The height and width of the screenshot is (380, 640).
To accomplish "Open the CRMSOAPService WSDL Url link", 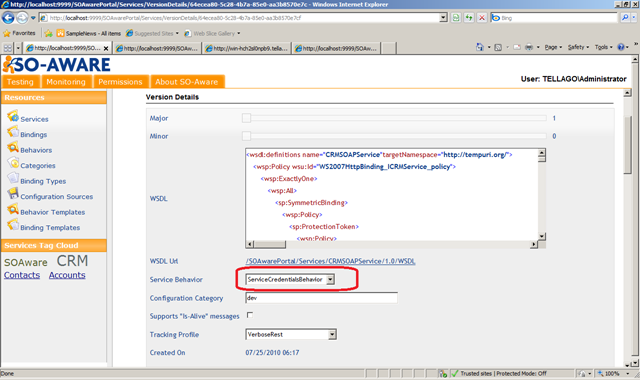I will 330,261.
